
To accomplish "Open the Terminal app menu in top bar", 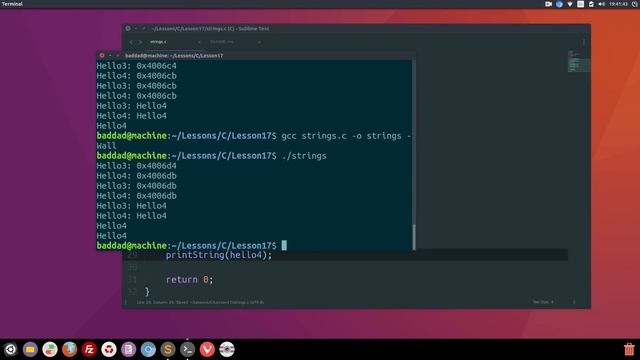I will [12, 4].
